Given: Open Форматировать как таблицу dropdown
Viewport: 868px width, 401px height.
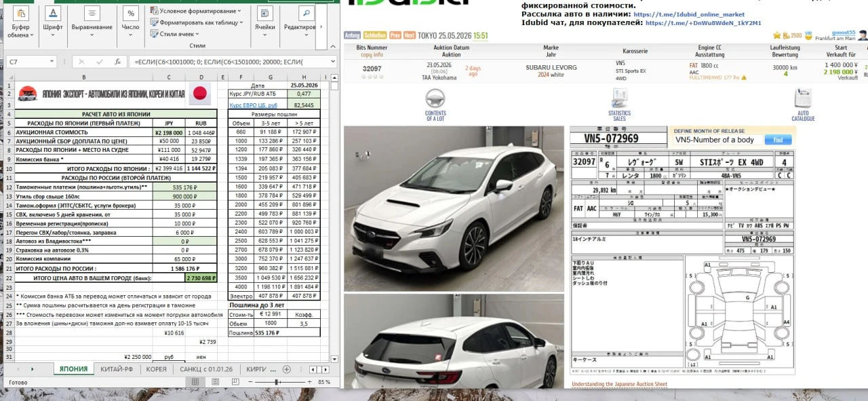Looking at the screenshot, I should [197, 22].
